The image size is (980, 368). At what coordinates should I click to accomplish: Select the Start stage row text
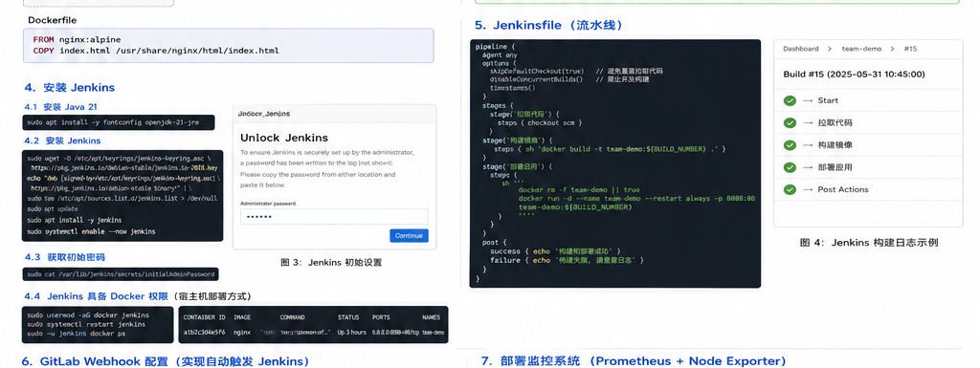click(828, 100)
